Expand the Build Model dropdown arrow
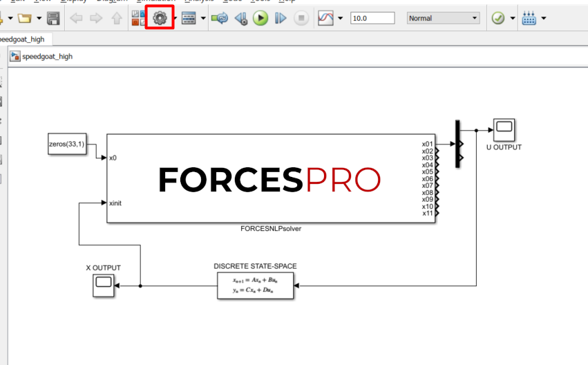Screen dimensions: 588x365 pos(544,19)
